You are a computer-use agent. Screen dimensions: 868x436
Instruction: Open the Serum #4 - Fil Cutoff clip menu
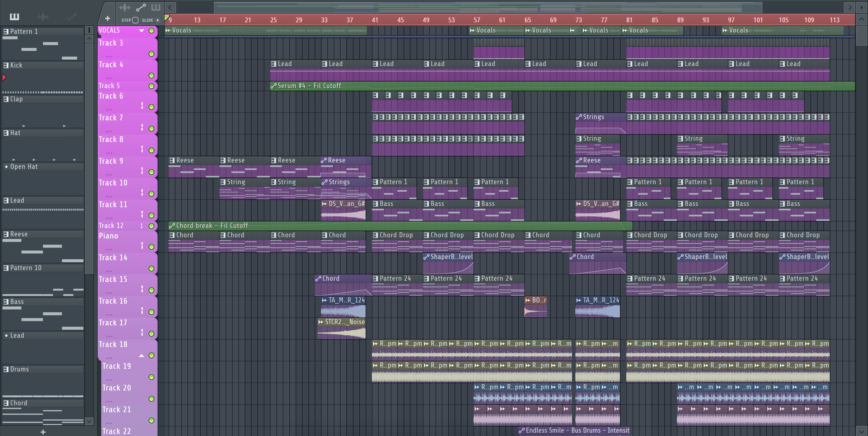pyautogui.click(x=273, y=86)
